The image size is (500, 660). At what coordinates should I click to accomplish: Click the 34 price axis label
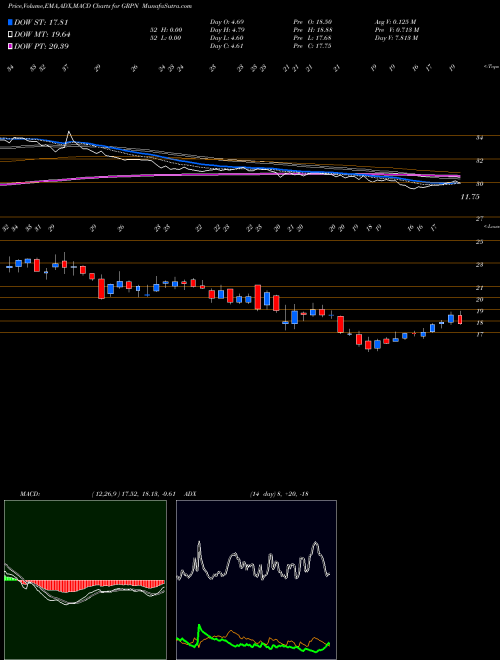click(480, 138)
